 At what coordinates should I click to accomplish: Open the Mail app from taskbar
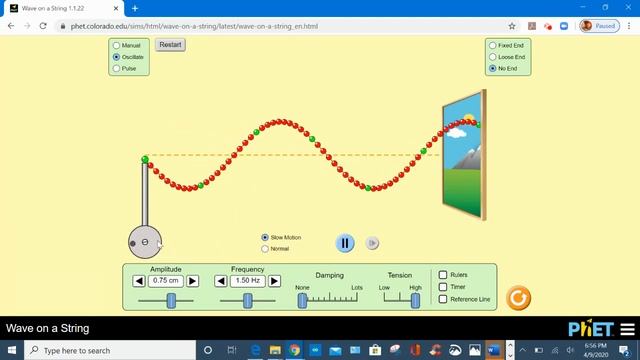pos(335,350)
